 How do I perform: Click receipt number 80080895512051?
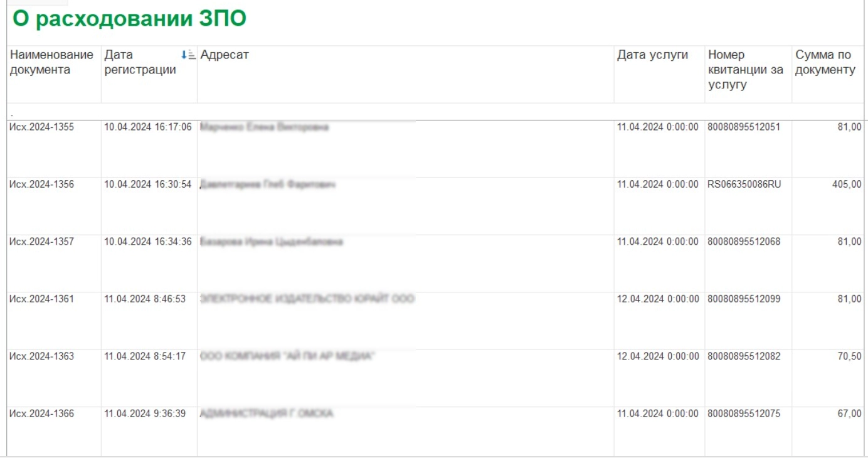click(x=744, y=127)
